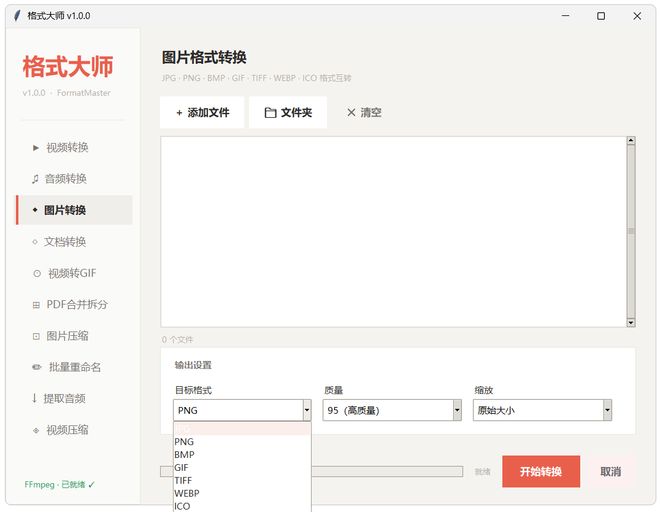Open the 视频转换 video conversion section

[75, 147]
